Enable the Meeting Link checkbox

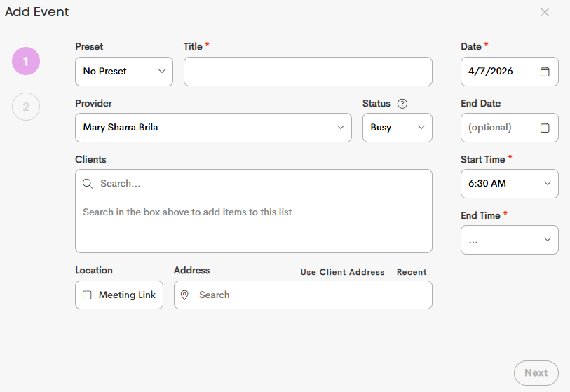click(x=88, y=295)
